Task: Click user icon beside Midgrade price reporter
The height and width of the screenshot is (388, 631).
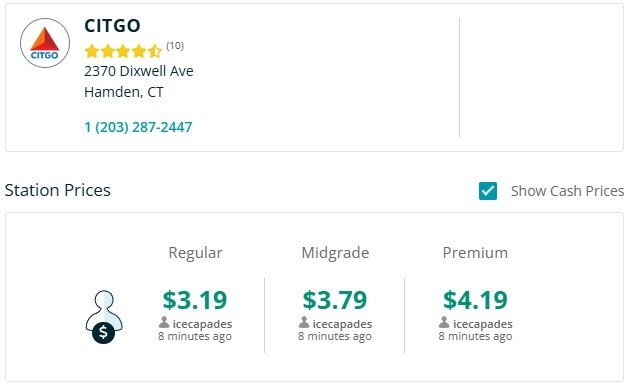Action: pos(304,322)
